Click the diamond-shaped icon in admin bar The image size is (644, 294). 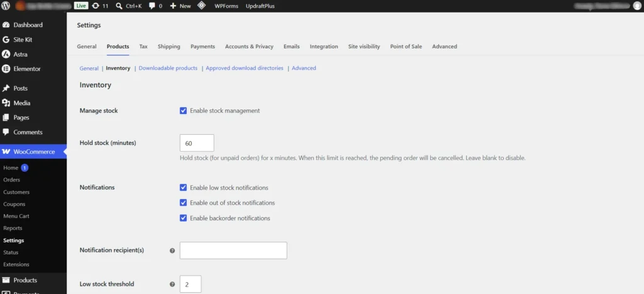[x=201, y=6]
